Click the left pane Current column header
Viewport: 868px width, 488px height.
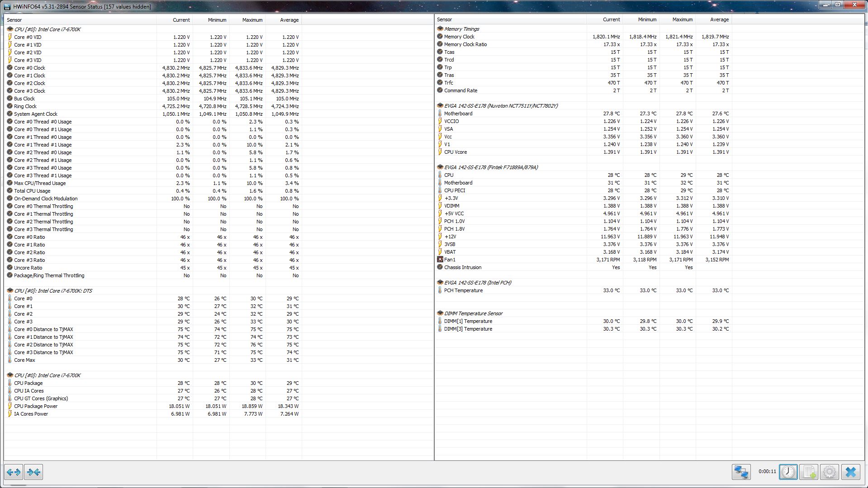(x=175, y=20)
